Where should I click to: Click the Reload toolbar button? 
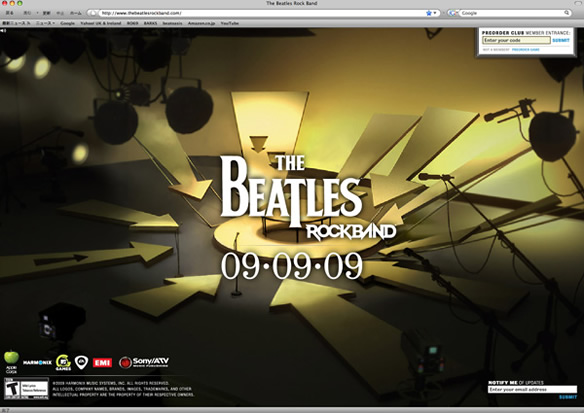[46, 13]
